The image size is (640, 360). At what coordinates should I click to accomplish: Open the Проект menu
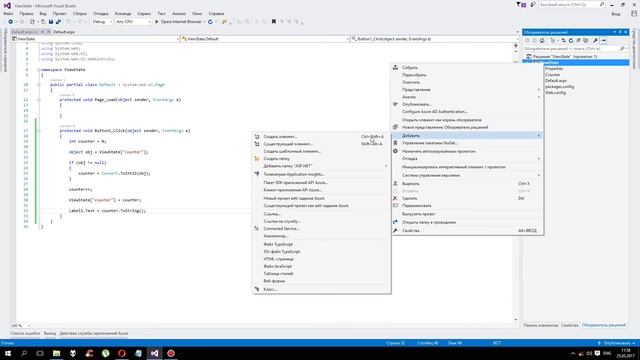[60, 13]
